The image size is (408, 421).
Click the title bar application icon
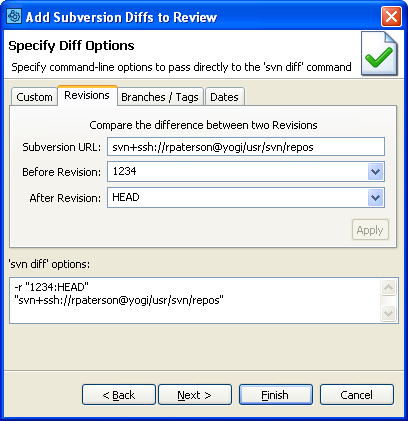click(x=14, y=16)
